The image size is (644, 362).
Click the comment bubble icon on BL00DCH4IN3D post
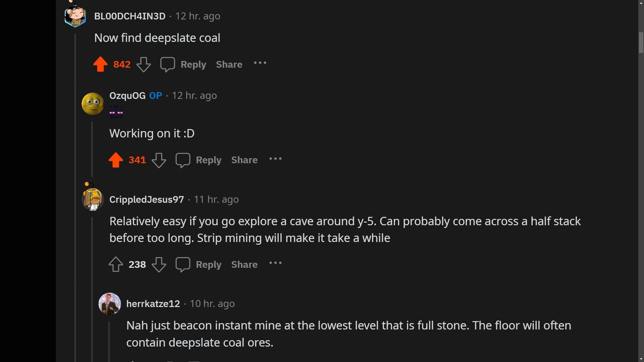click(167, 64)
